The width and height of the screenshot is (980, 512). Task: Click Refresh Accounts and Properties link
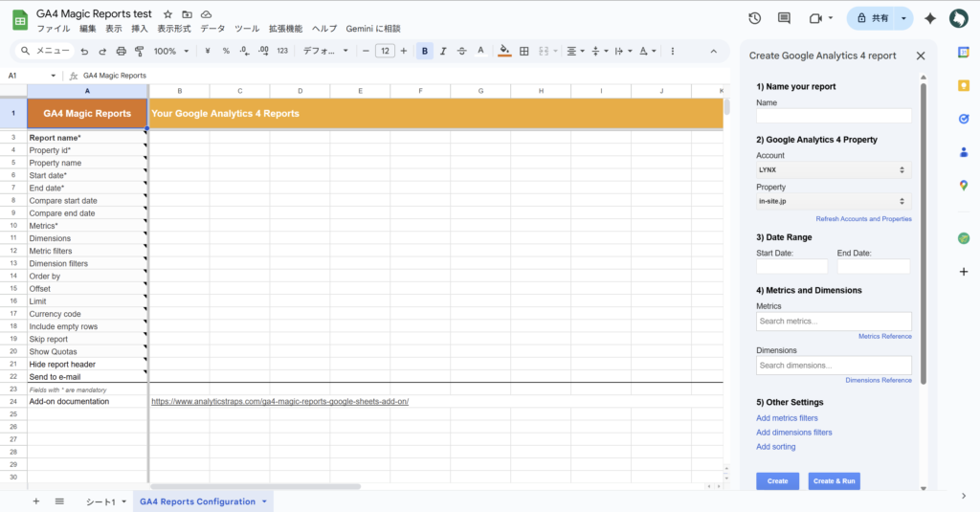point(863,219)
